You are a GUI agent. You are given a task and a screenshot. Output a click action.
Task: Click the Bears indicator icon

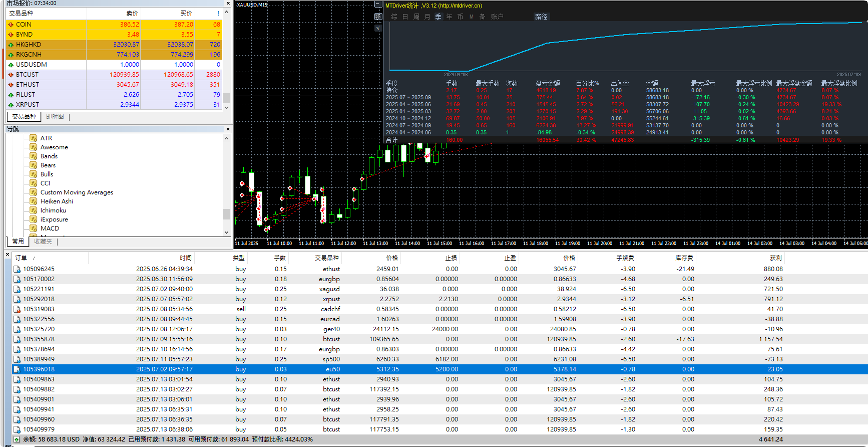click(34, 165)
